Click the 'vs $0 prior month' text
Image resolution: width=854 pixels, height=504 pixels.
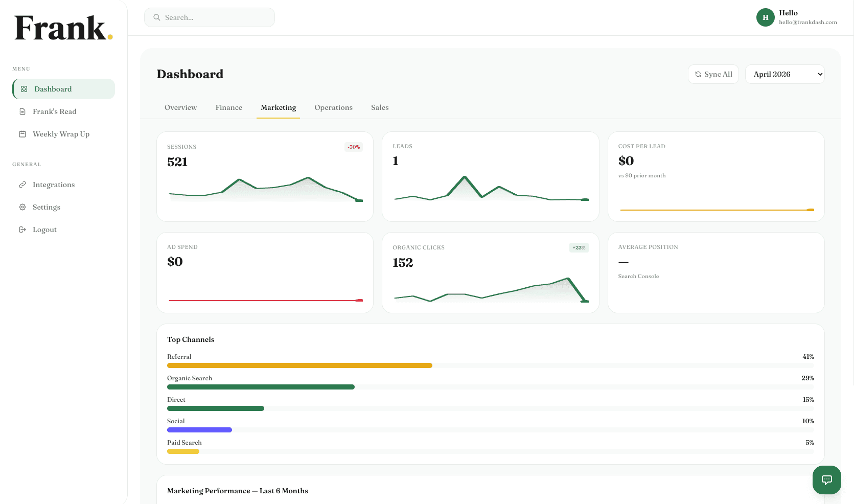click(642, 175)
